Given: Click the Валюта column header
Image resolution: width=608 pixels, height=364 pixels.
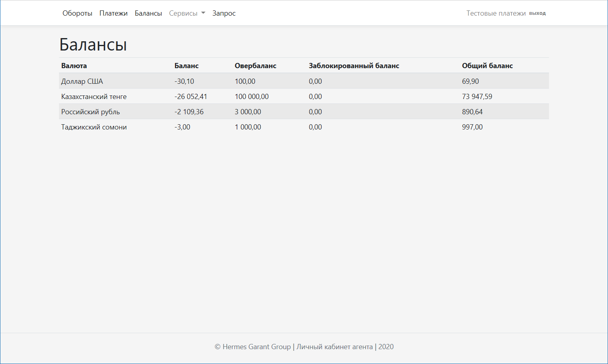Looking at the screenshot, I should pyautogui.click(x=74, y=66).
